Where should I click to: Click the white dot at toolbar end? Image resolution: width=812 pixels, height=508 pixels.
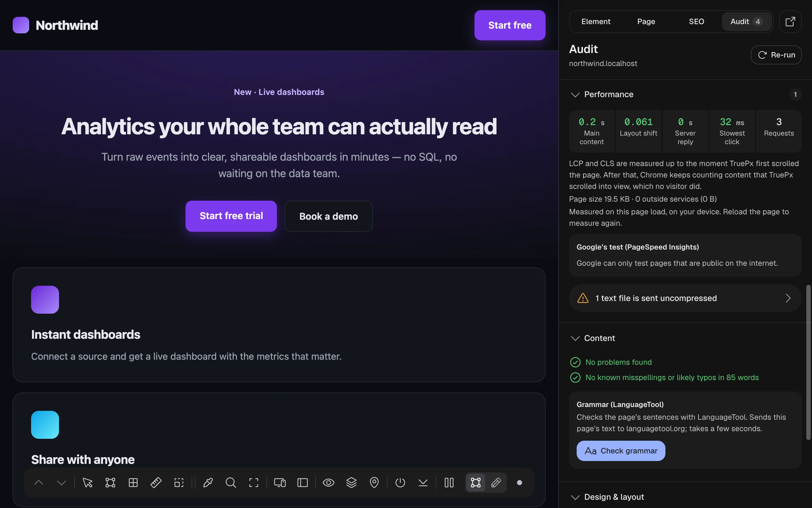tap(520, 483)
